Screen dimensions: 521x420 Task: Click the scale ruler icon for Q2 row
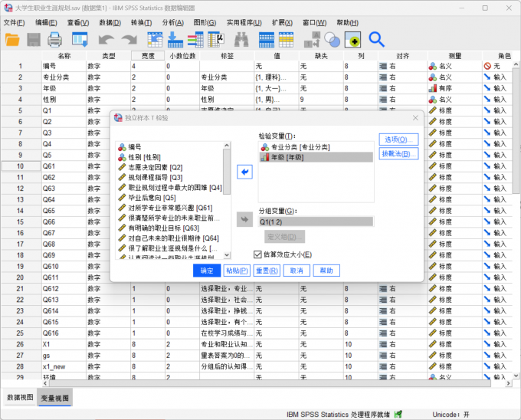[x=433, y=122]
